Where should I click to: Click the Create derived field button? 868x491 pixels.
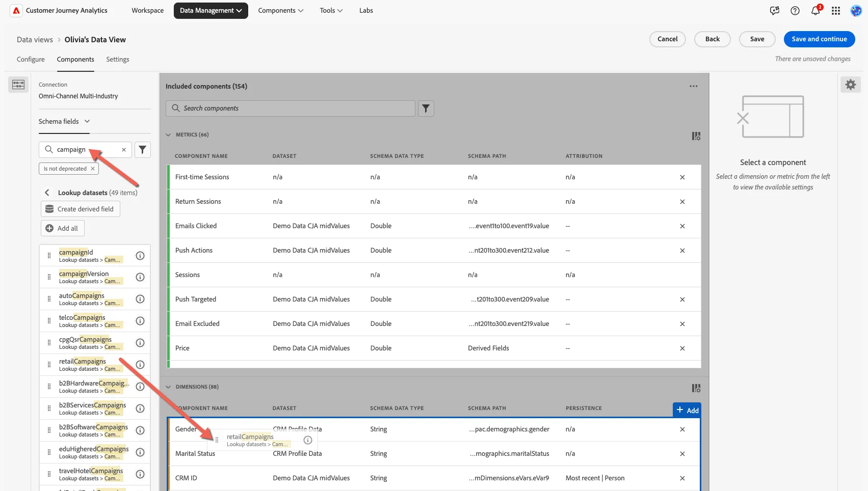[81, 209]
